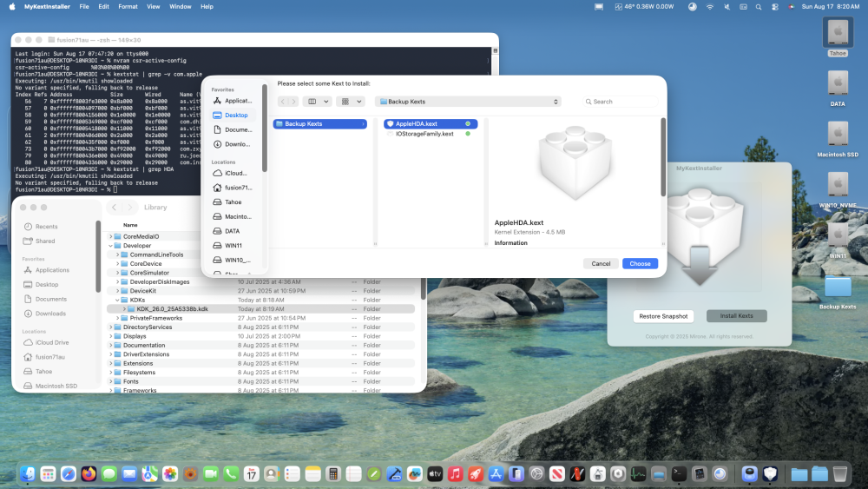Select the DriverExtensions row in Finder
This screenshot has width=868, height=489.
(x=260, y=354)
